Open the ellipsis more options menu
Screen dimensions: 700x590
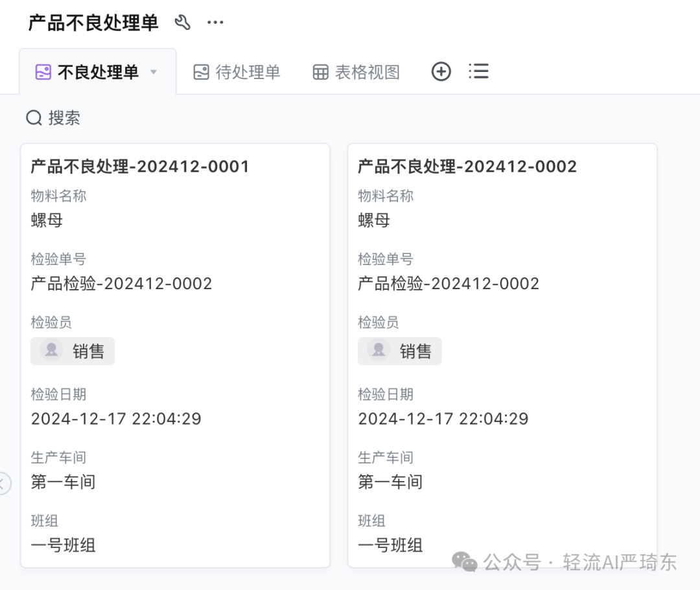pyautogui.click(x=215, y=22)
